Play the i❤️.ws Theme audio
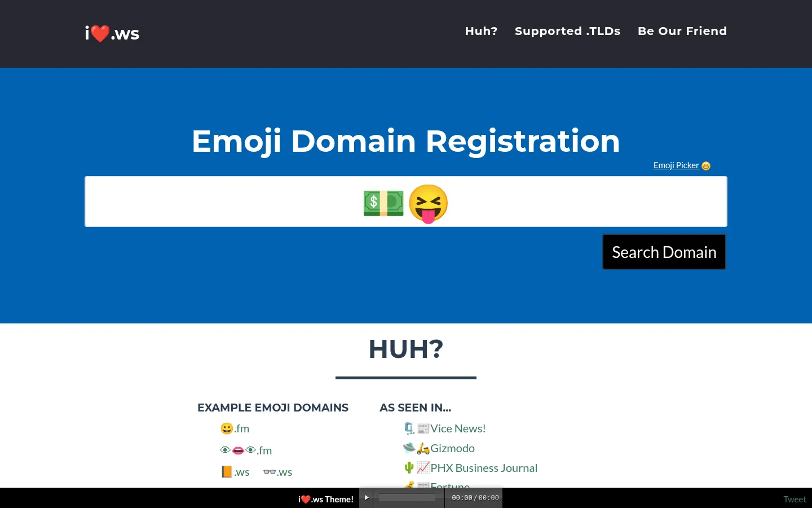The height and width of the screenshot is (508, 812). (367, 498)
